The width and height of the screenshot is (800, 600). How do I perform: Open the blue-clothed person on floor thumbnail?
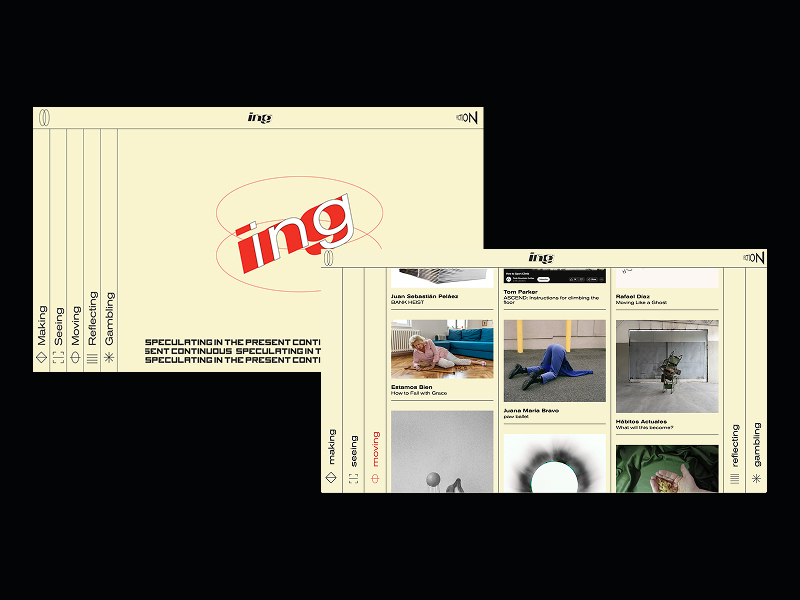coord(554,360)
